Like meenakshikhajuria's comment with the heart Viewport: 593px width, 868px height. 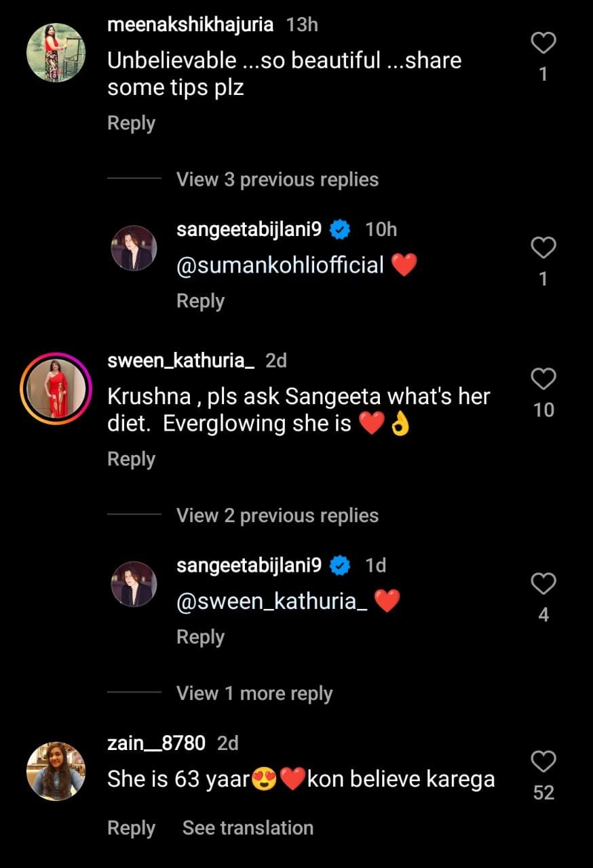click(x=543, y=44)
